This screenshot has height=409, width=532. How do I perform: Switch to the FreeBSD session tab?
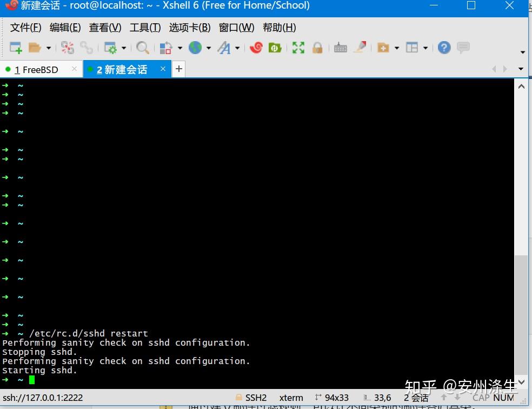pyautogui.click(x=38, y=69)
